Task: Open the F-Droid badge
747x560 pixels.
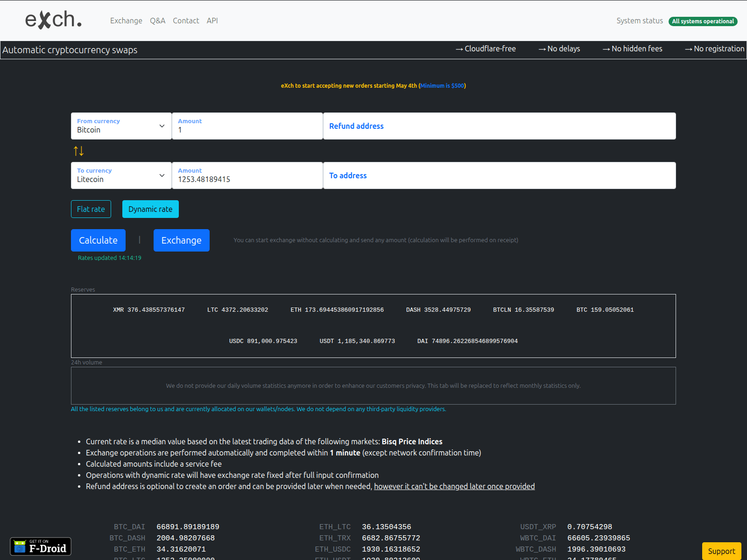Action: (x=41, y=546)
